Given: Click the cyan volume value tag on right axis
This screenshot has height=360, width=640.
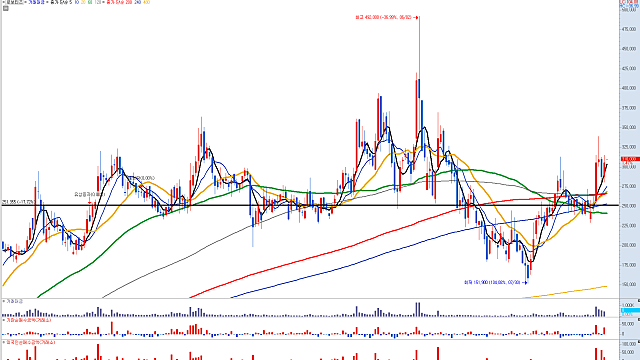Looking at the screenshot, I should [630, 311].
